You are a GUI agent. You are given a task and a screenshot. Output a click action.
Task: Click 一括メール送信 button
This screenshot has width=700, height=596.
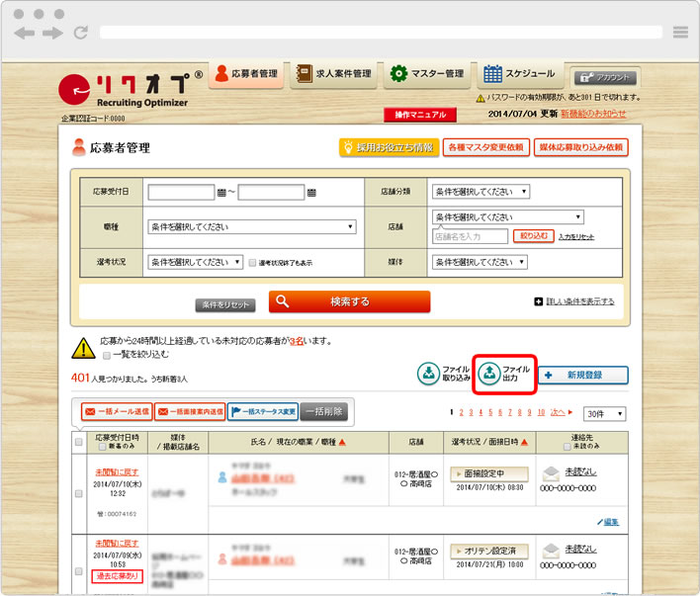(117, 411)
